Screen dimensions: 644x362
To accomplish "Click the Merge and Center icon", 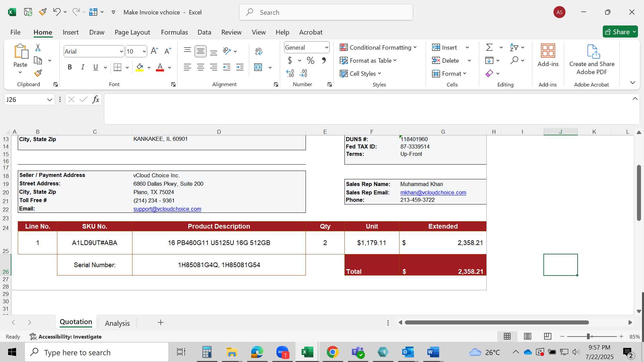I will click(x=258, y=67).
